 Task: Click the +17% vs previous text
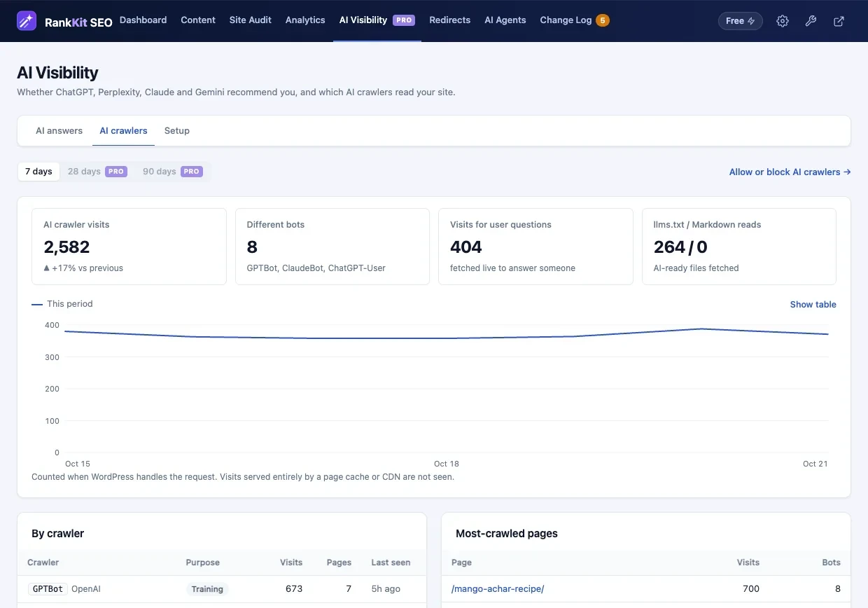click(x=83, y=268)
